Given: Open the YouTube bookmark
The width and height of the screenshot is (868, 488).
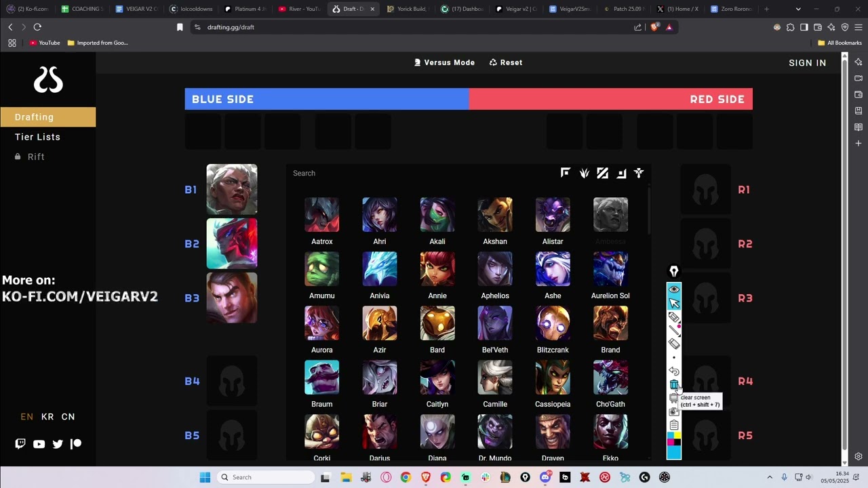Looking at the screenshot, I should 45,43.
